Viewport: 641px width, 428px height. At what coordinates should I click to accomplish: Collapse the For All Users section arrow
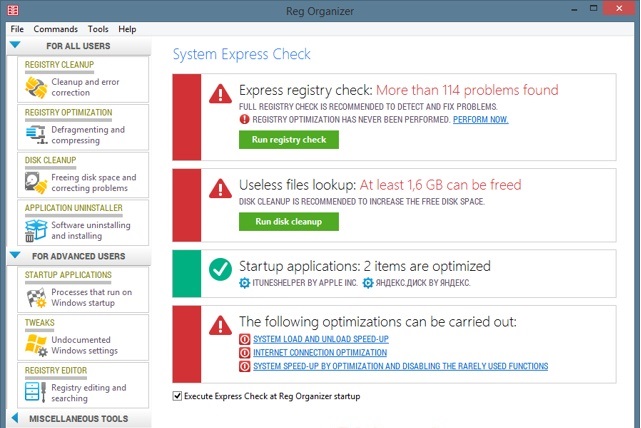[x=15, y=45]
